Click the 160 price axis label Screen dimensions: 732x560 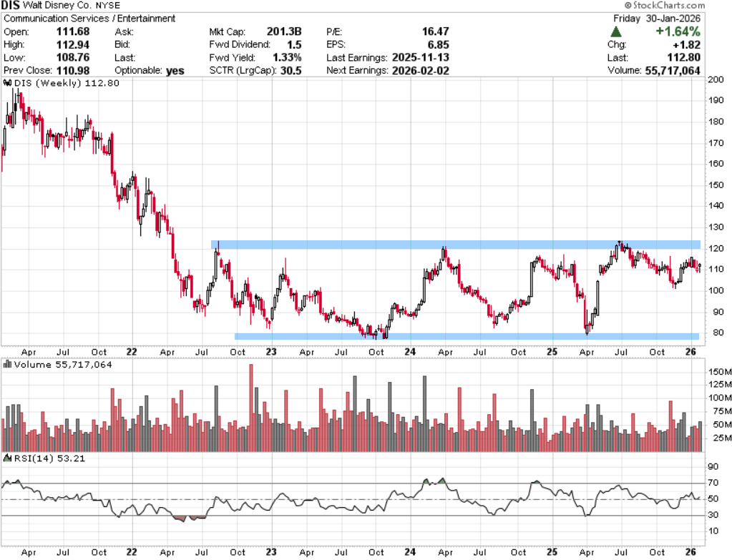click(716, 164)
